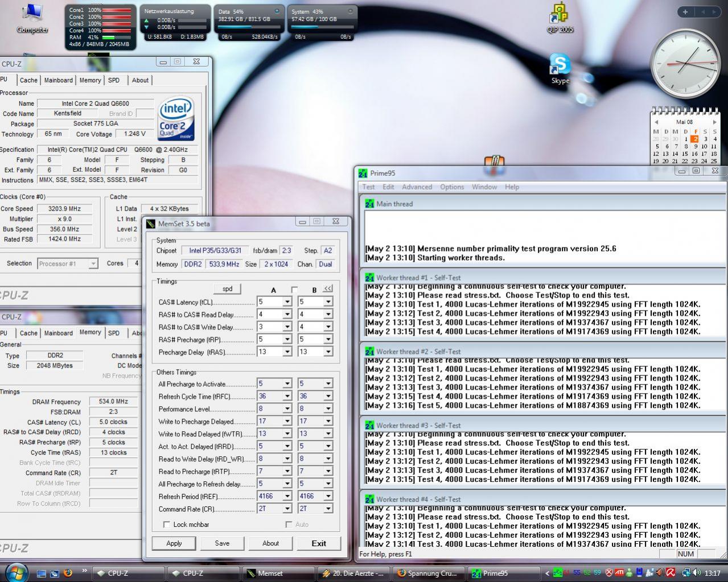728x582 pixels.
Task: Open Prime95 Advanced menu
Action: [x=417, y=187]
